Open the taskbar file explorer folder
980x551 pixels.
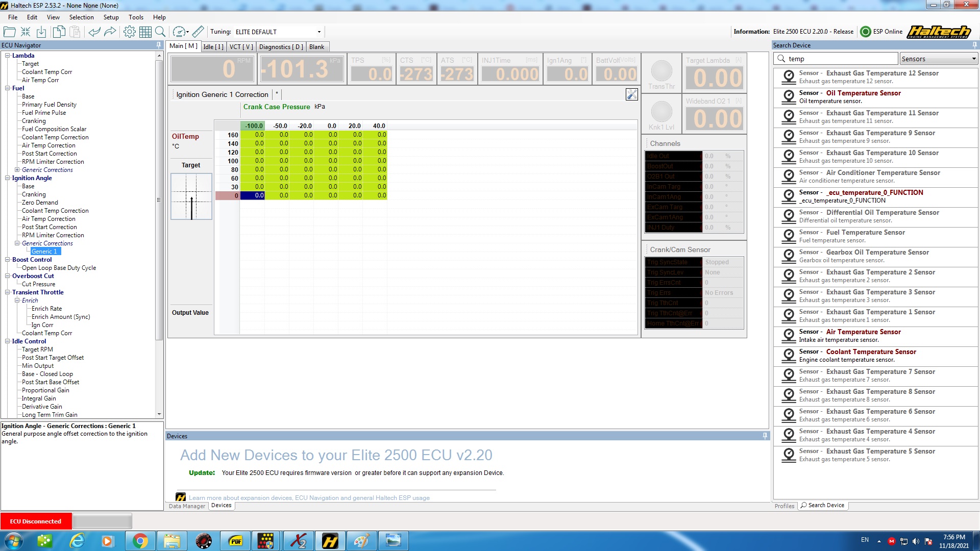click(x=172, y=541)
